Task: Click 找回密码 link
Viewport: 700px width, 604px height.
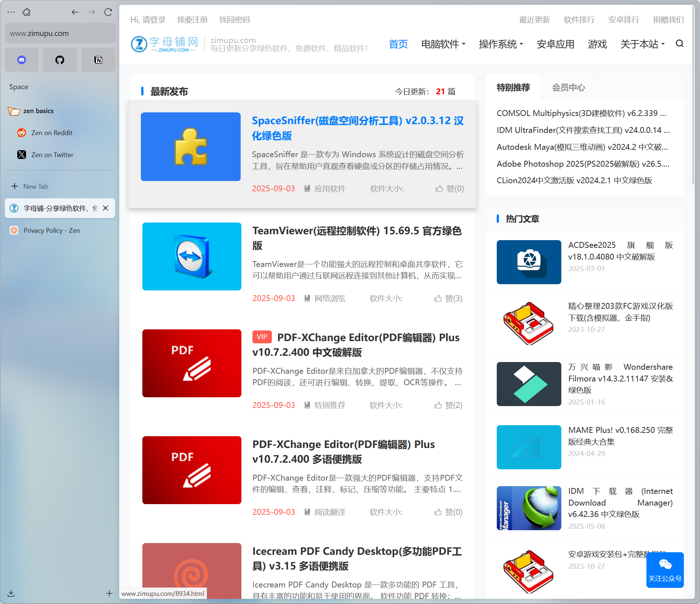Action: (234, 19)
